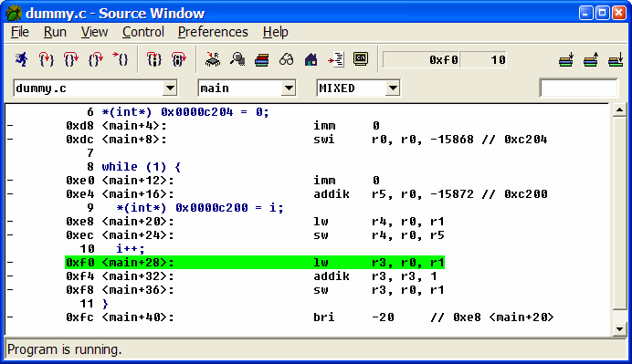Open the View menu
The height and width of the screenshot is (364, 632).
(94, 32)
